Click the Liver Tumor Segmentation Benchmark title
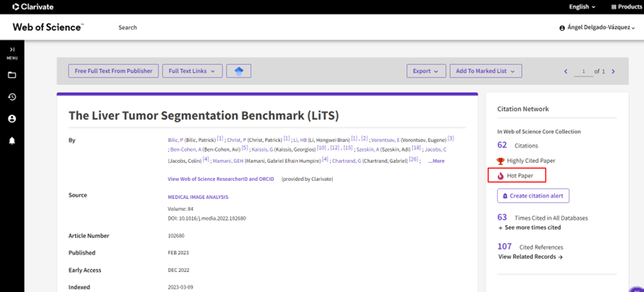Screen dimensions: 644x292 click(204, 115)
